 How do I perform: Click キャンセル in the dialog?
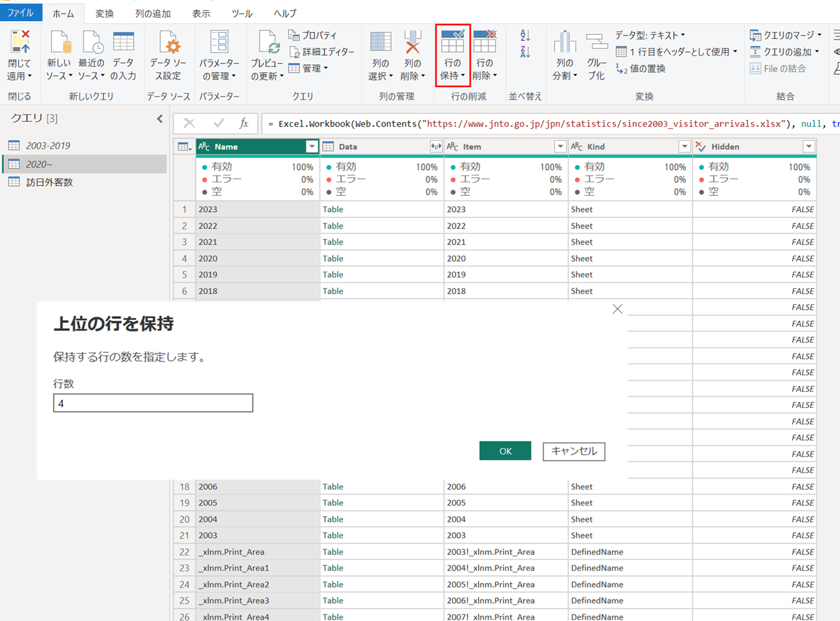[574, 451]
